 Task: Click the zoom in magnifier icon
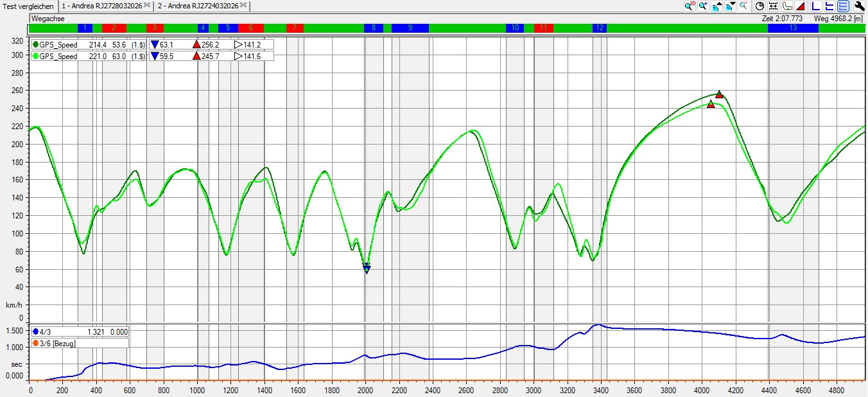[x=703, y=6]
